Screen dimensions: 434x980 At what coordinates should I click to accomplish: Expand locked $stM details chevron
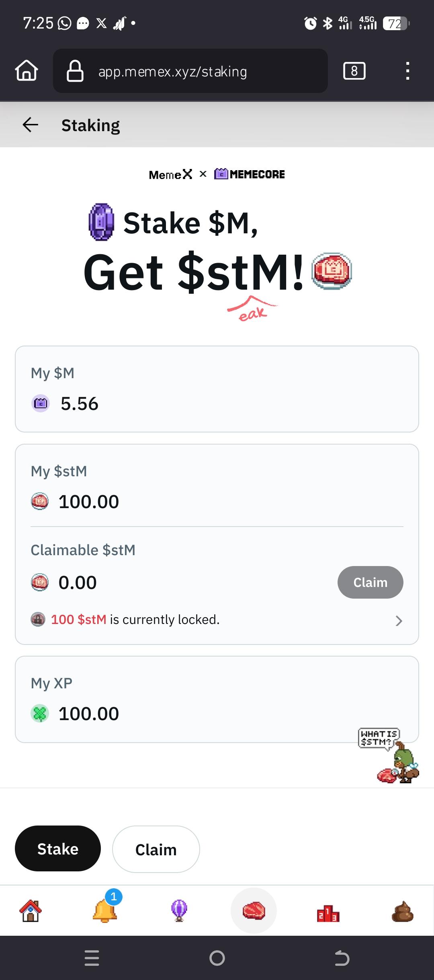pos(399,621)
